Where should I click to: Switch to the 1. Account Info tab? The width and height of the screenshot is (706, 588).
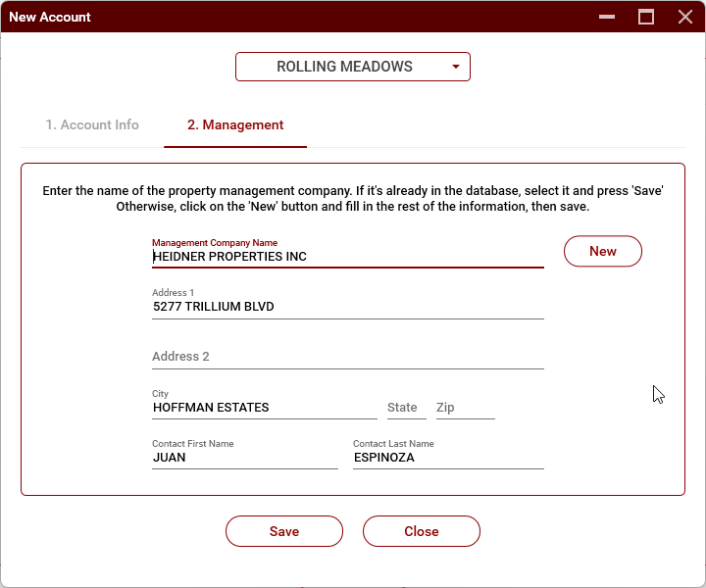(92, 125)
